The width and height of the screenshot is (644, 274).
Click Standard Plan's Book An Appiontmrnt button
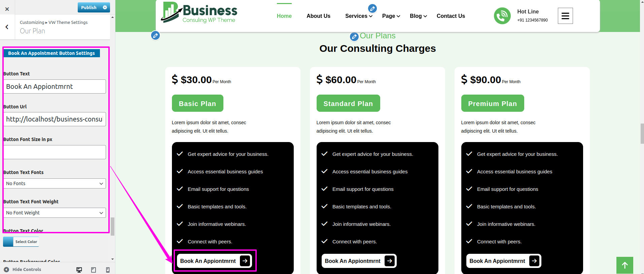pos(359,261)
